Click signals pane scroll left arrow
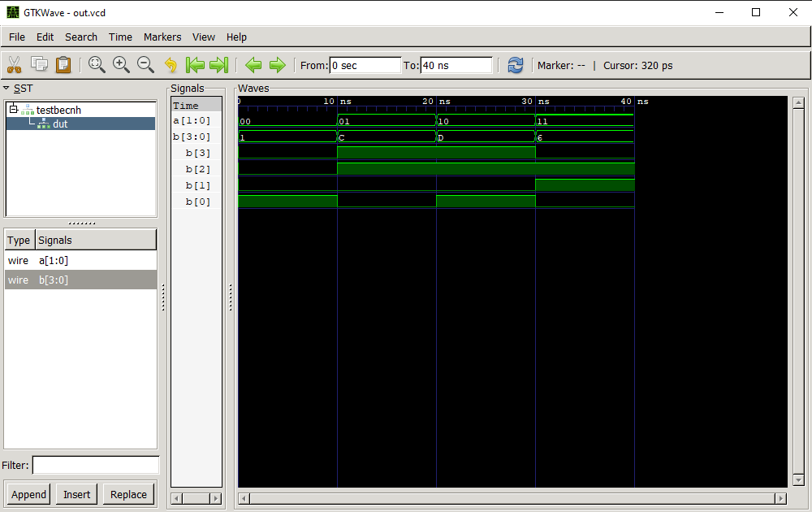Screen dimensions: 812x512 176,498
